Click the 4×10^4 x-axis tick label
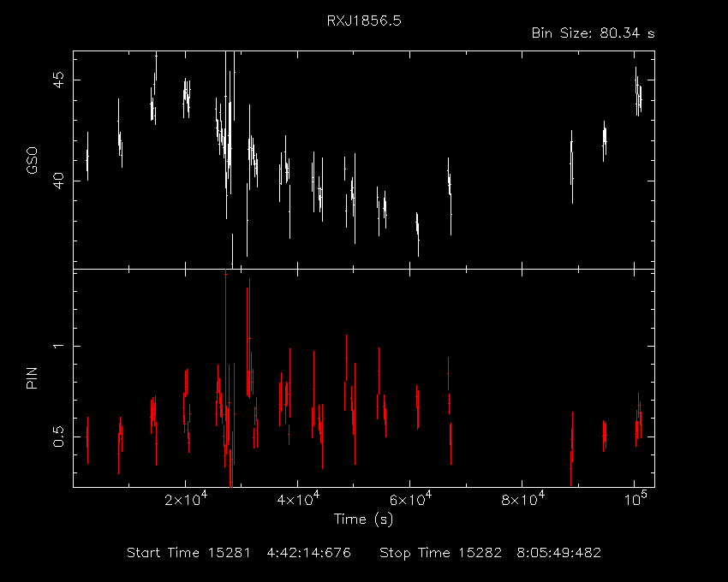 298,499
